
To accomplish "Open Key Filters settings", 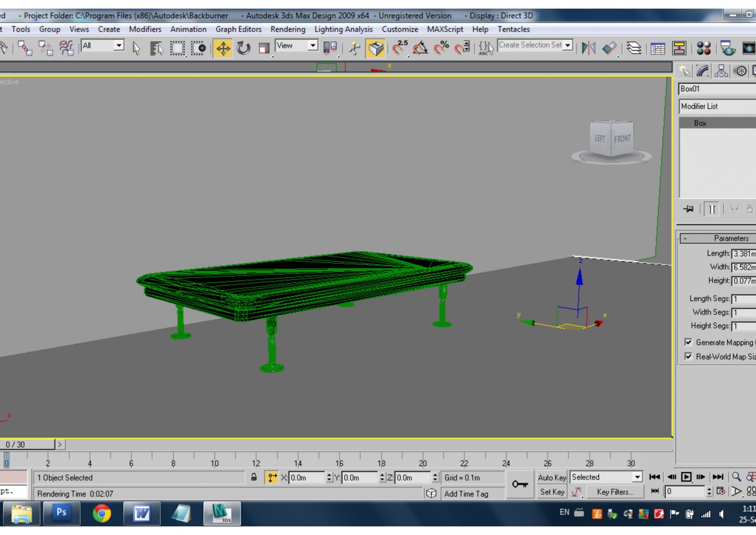I will (x=615, y=492).
